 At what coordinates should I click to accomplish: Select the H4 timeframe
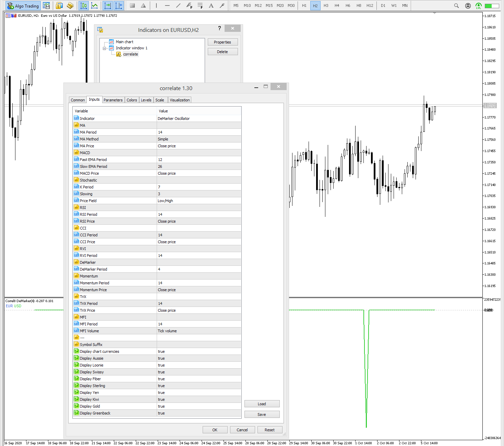pos(337,5)
